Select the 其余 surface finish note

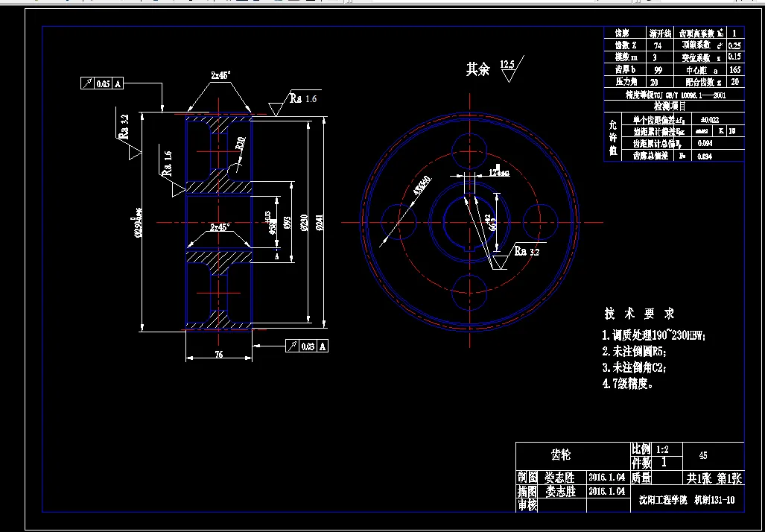477,69
